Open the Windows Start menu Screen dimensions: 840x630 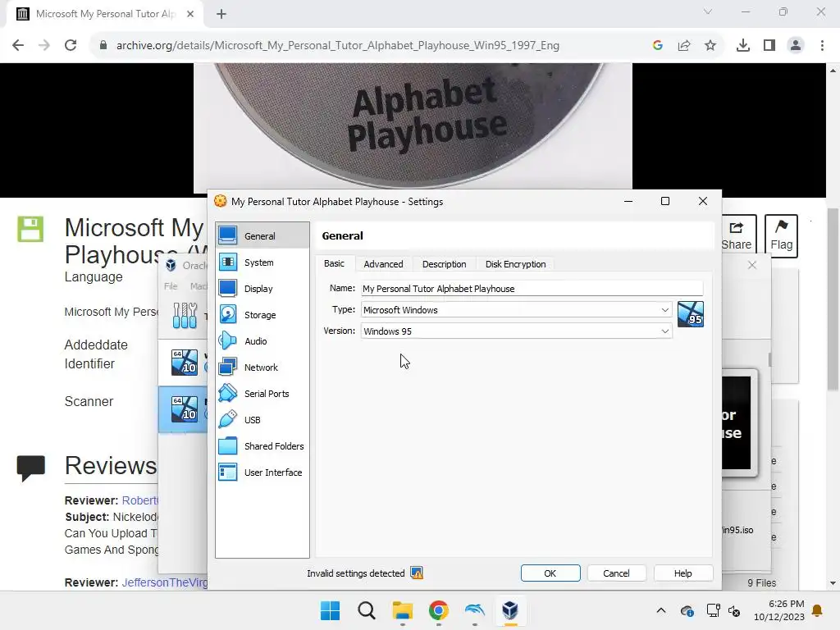pos(330,610)
